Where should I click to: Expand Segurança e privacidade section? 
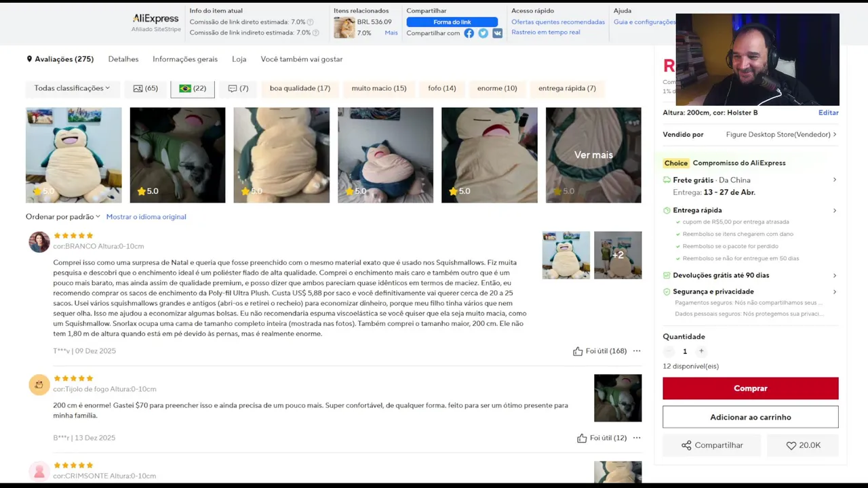[x=834, y=291]
